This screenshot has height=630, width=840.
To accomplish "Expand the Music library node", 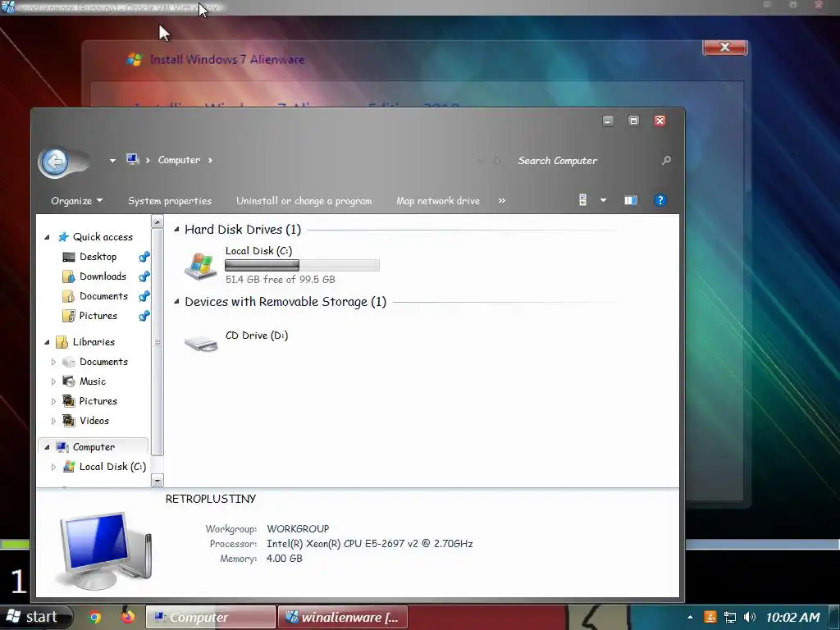I will point(53,381).
